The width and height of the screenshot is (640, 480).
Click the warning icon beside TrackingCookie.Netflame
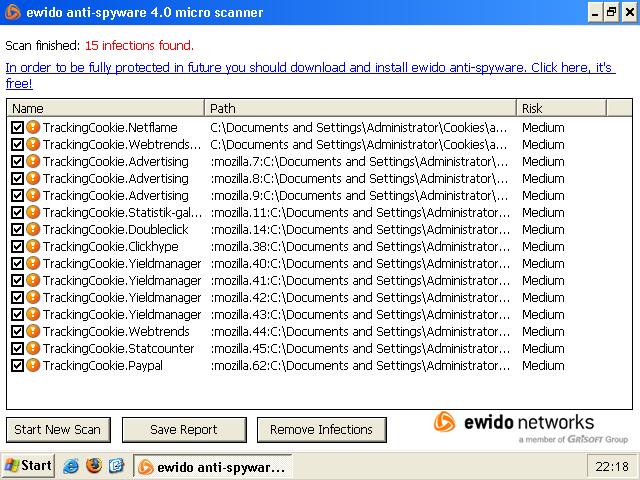33,127
